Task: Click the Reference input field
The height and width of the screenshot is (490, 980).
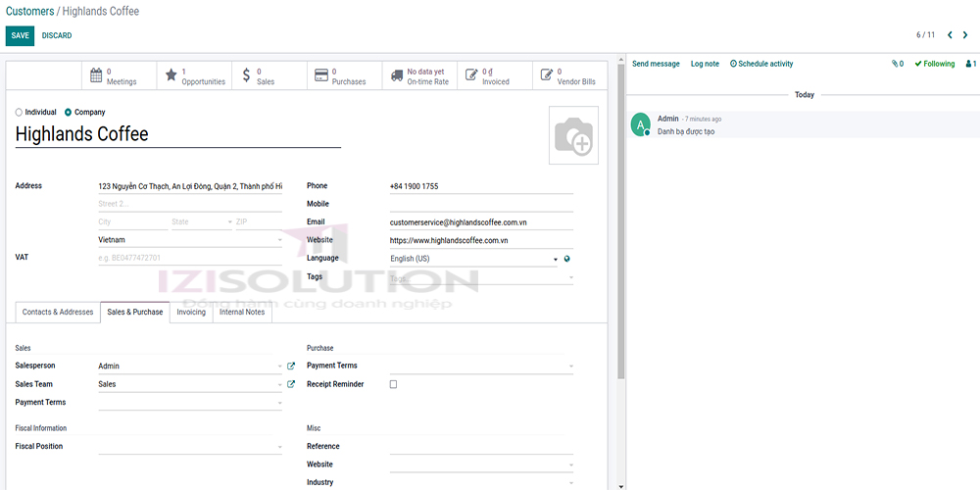Action: point(481,447)
